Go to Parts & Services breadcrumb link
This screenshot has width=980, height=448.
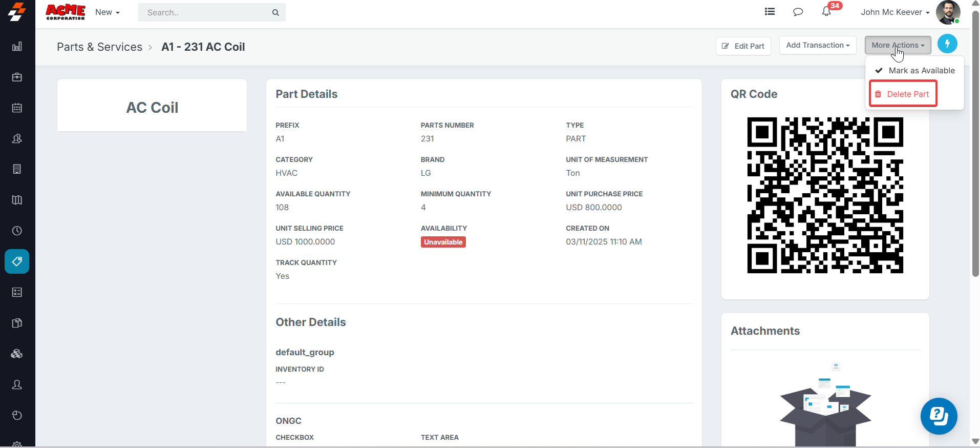pos(99,47)
